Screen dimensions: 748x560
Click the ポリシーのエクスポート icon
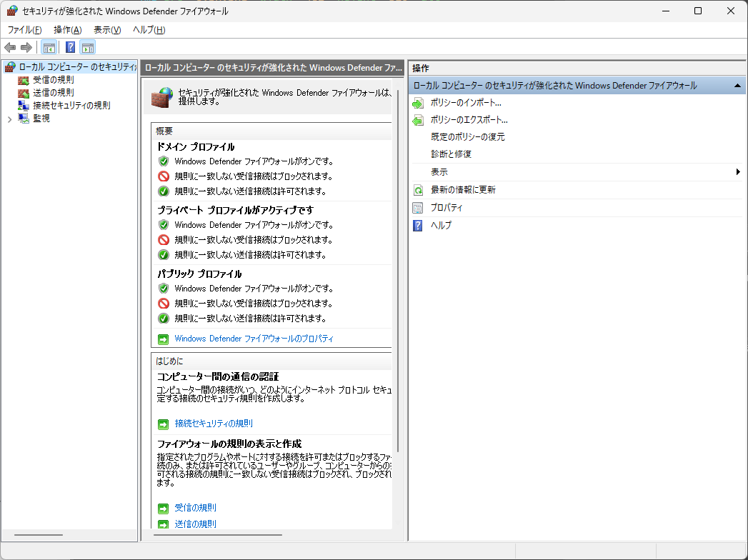418,121
